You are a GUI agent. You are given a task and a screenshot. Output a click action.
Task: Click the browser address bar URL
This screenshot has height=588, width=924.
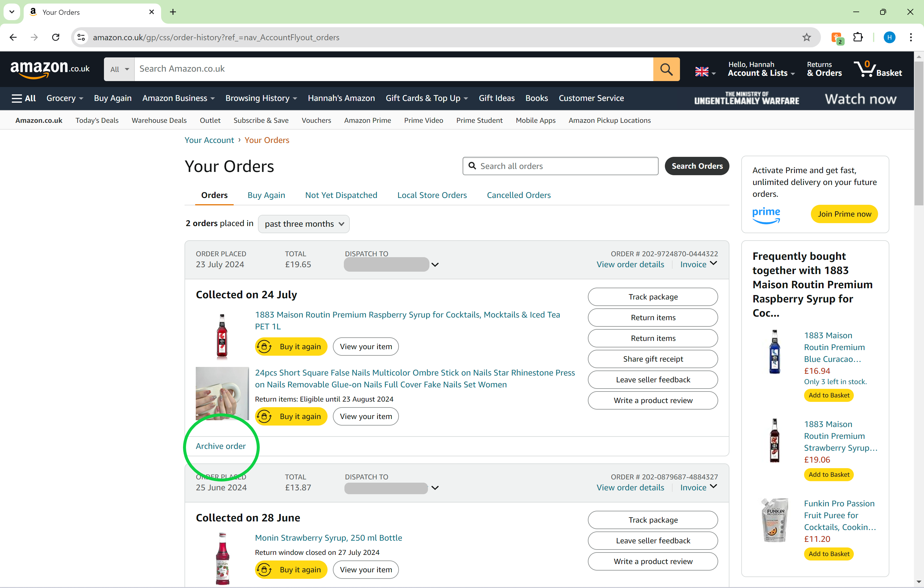click(x=216, y=37)
